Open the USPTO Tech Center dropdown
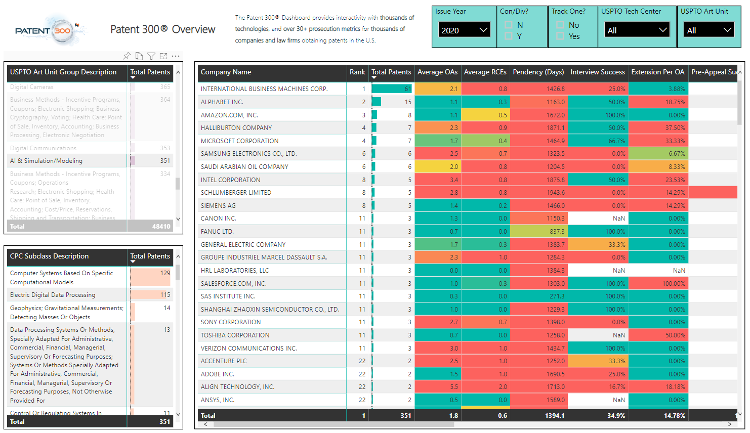 (x=636, y=30)
